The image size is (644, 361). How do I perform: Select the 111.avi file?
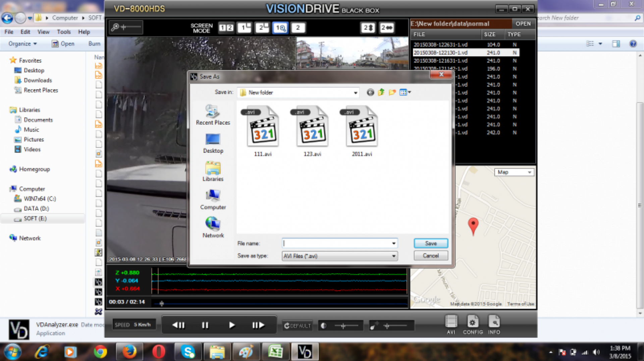(x=263, y=131)
